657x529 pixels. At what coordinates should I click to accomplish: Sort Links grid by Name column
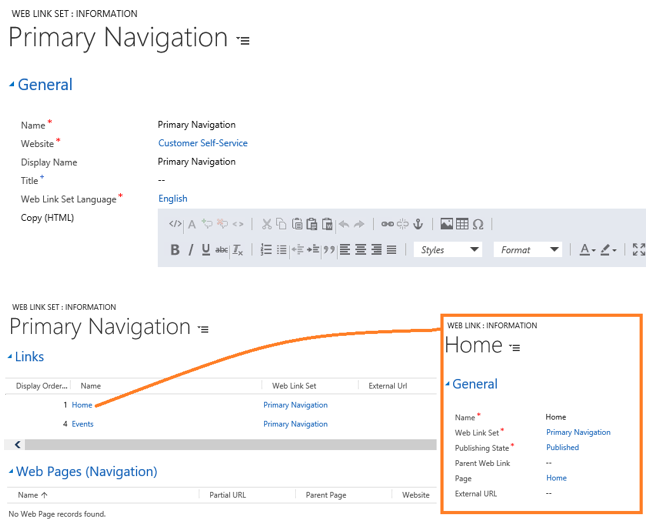point(91,386)
